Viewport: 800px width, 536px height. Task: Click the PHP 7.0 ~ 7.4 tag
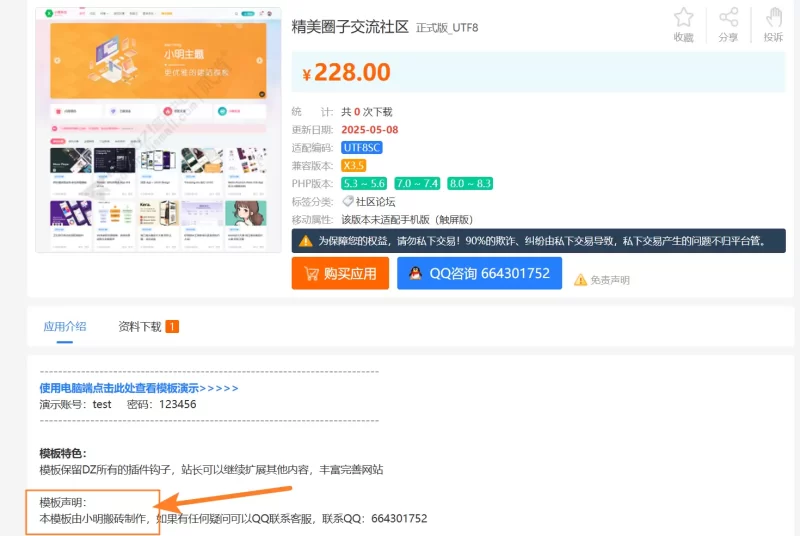coord(417,183)
